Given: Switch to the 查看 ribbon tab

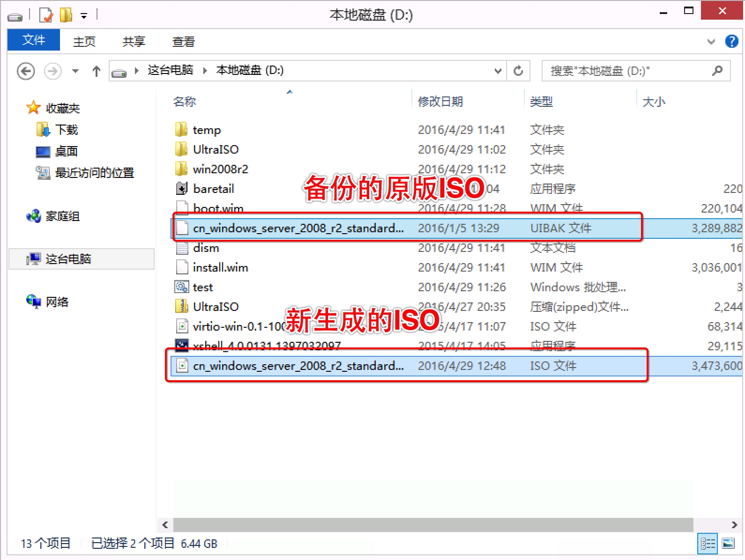Looking at the screenshot, I should click(x=184, y=42).
